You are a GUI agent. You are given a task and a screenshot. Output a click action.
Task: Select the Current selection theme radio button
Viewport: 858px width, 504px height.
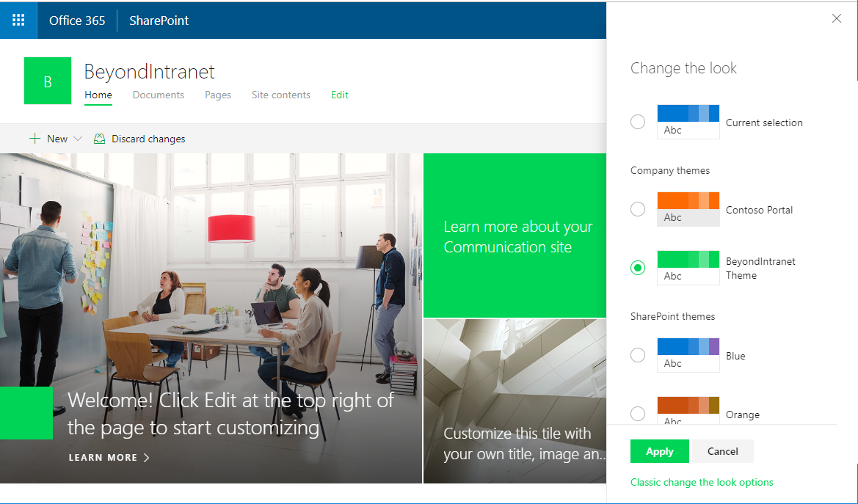tap(638, 122)
